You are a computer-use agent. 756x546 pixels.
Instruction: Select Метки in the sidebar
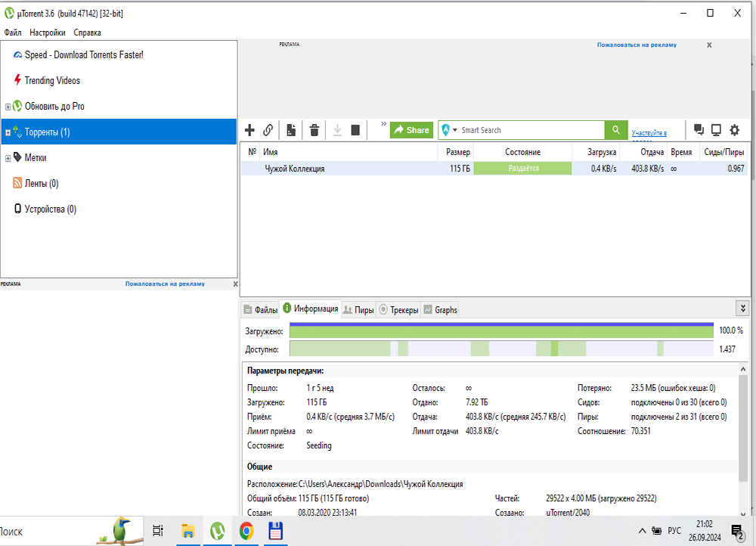coord(36,158)
